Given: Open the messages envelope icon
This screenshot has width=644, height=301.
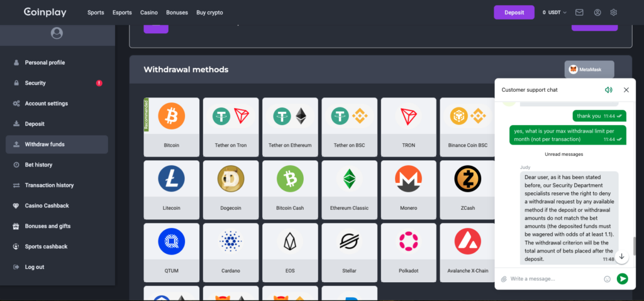Looking at the screenshot, I should pos(579,13).
